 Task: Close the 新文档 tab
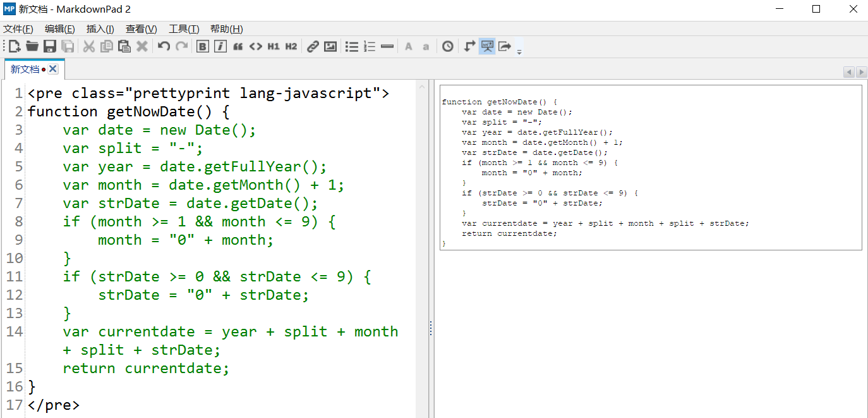point(53,69)
